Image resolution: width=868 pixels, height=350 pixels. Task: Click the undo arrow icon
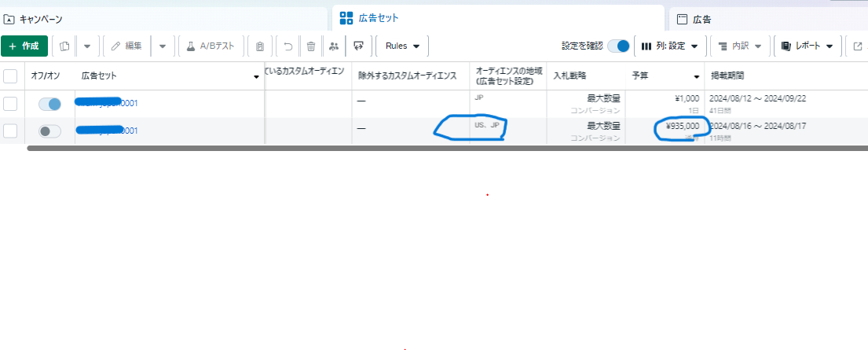[x=288, y=46]
